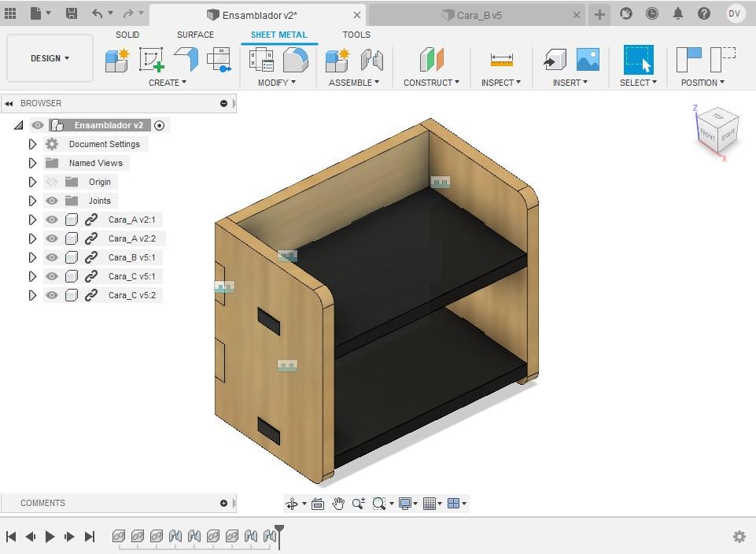Screen dimensions: 756x554
Task: Click the Create Sketch tool icon
Action: pos(151,60)
